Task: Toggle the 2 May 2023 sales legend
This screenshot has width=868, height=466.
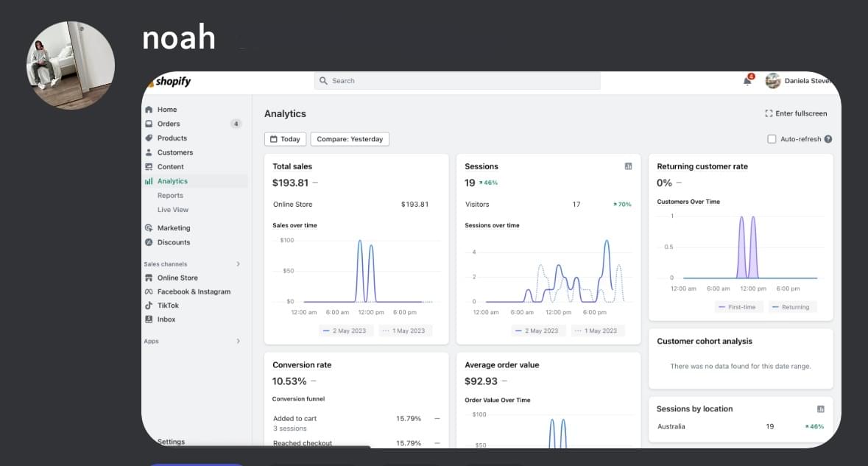Action: pos(345,331)
